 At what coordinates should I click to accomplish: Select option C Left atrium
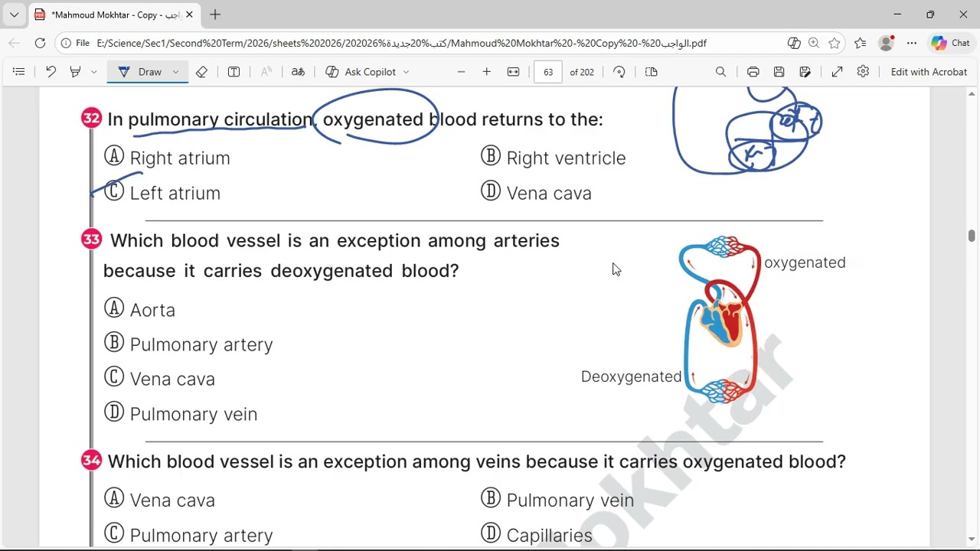[x=162, y=193]
